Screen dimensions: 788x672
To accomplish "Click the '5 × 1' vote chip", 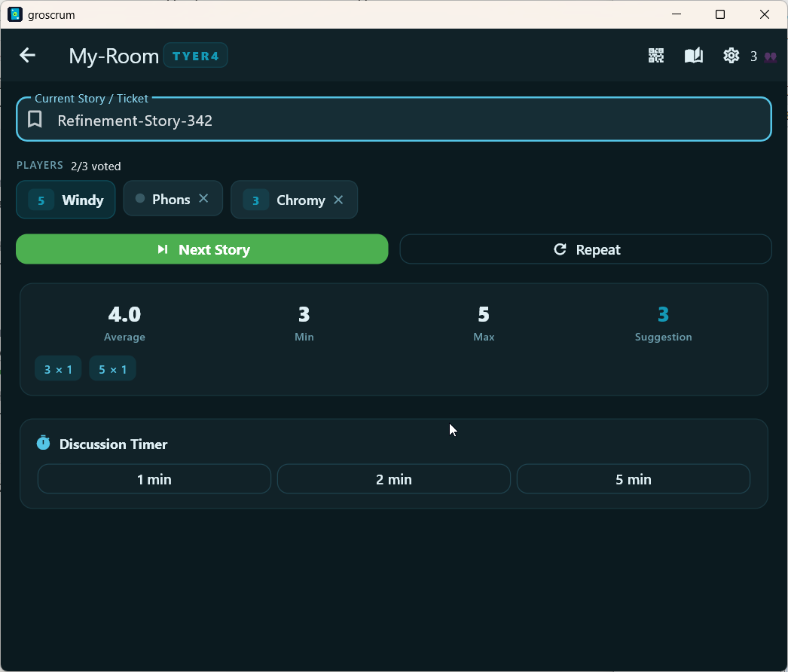I will (x=112, y=369).
